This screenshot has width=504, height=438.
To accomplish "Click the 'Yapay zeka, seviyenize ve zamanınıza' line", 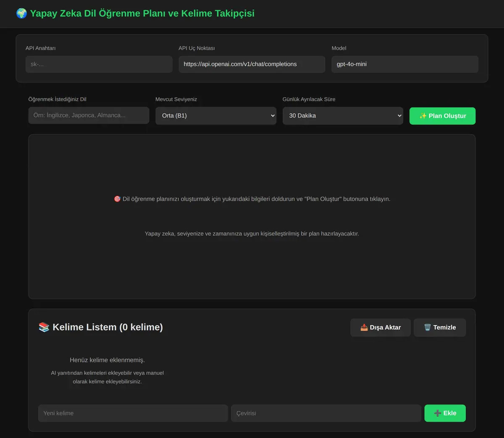I will click(x=252, y=234).
